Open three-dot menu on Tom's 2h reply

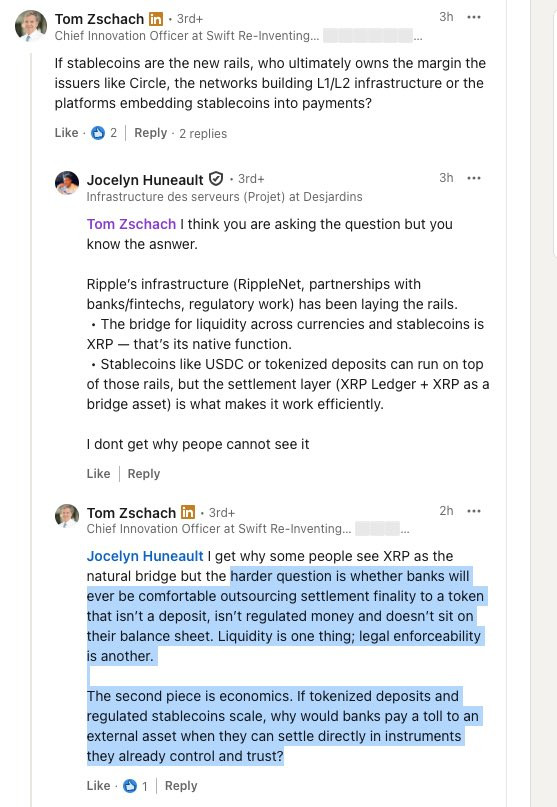click(473, 511)
